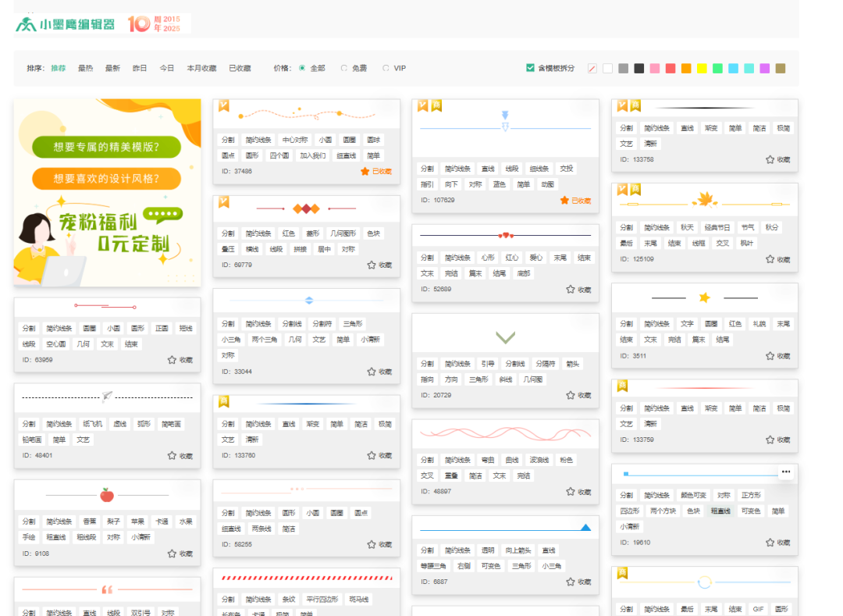
Task: Favorite the paper plane template ID 48401
Action: pos(172,456)
